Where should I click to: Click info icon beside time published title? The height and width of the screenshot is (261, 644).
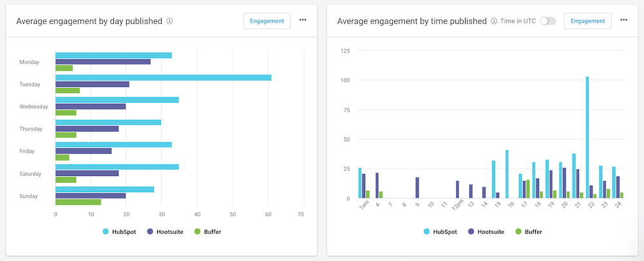494,21
